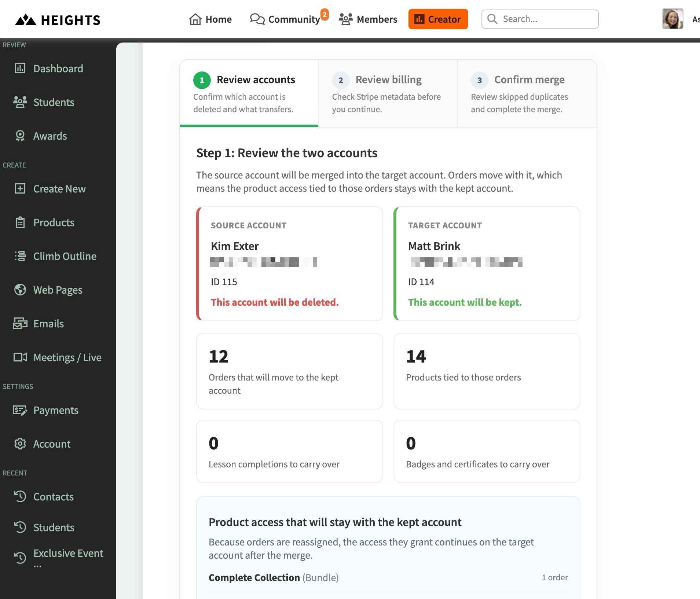Open the Home house icon

(195, 19)
